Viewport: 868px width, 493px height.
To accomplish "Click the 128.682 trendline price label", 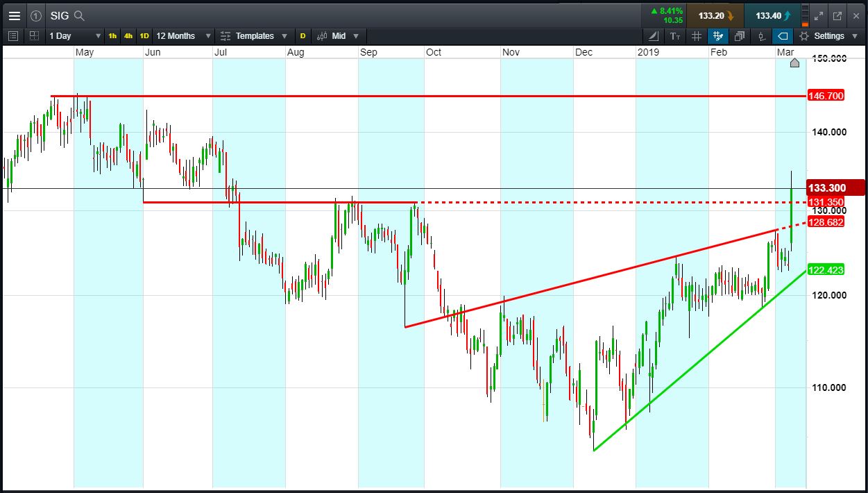I will 826,222.
